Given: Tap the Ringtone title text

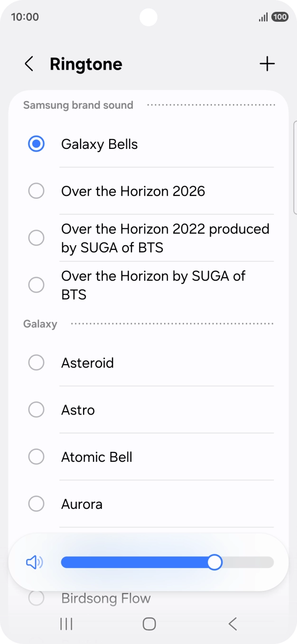Looking at the screenshot, I should click(x=86, y=63).
